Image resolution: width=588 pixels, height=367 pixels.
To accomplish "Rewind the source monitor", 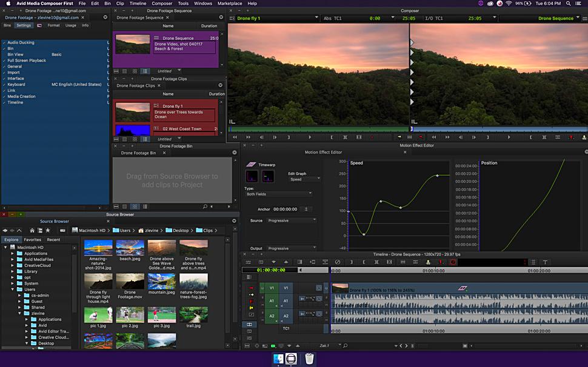I will tap(235, 137).
